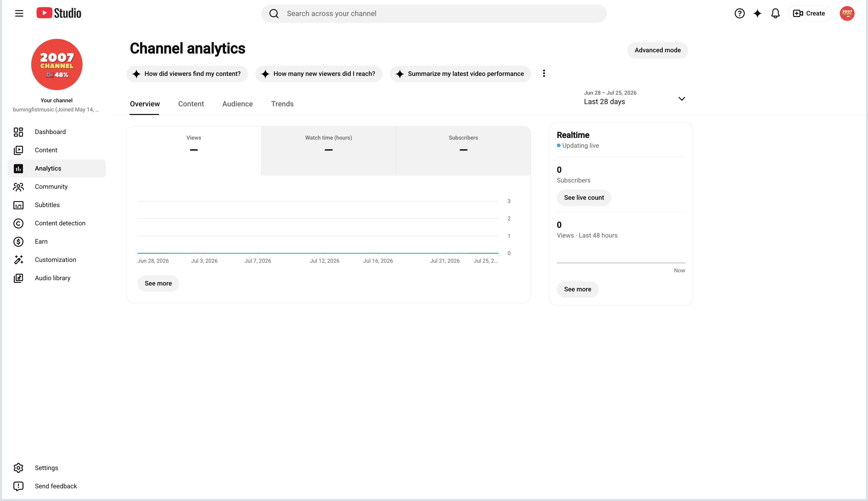Switch to the Audience tab
Viewport: 868px width, 501px height.
click(237, 104)
